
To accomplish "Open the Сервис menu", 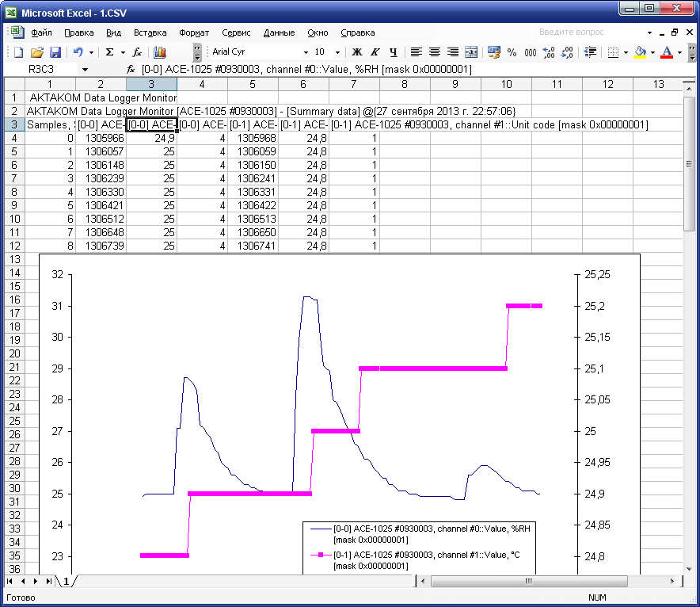I will coord(236,32).
